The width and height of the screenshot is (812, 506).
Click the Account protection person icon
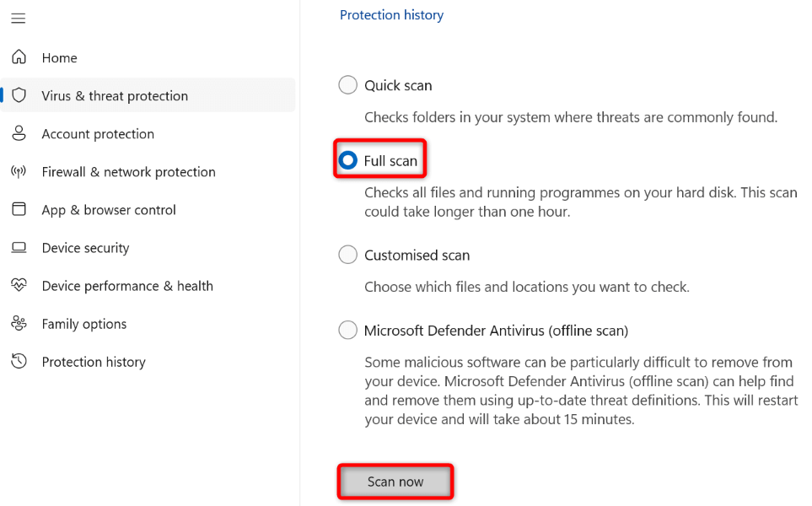click(x=19, y=133)
